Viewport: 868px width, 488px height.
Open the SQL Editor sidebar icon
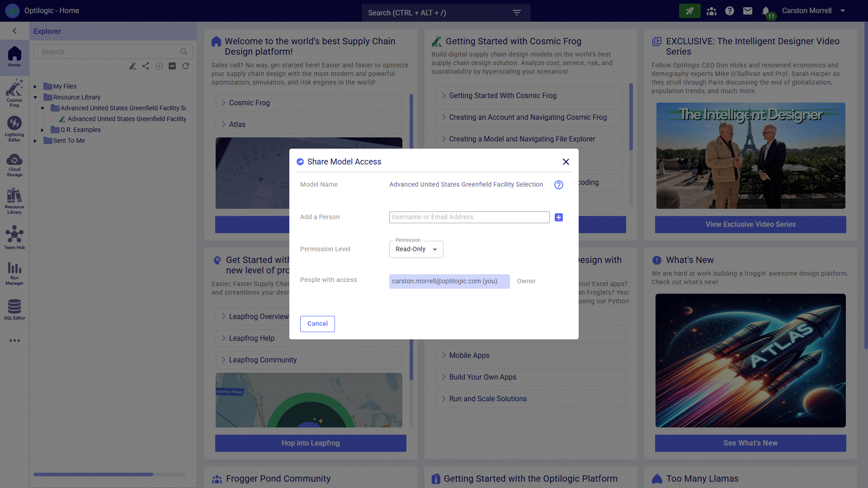click(14, 310)
